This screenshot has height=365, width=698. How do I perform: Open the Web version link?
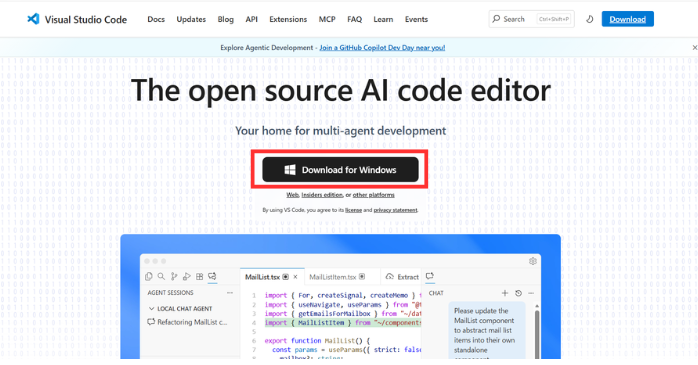[292, 195]
